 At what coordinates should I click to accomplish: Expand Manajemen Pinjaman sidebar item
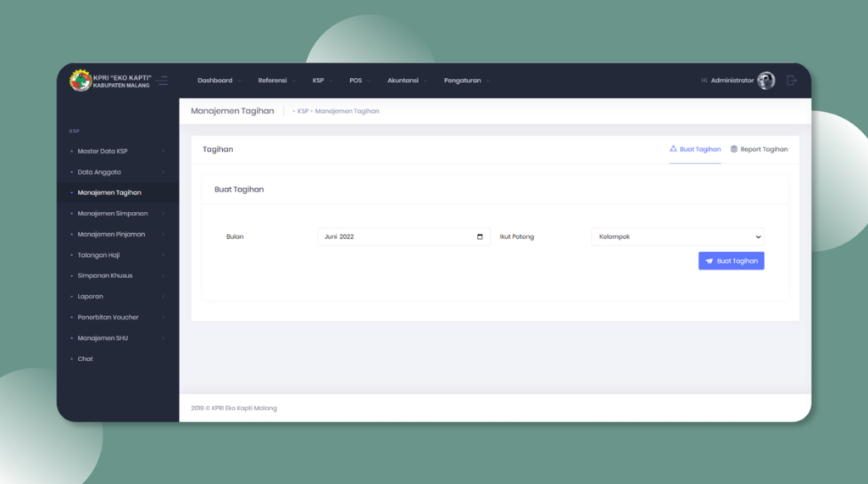pos(117,234)
